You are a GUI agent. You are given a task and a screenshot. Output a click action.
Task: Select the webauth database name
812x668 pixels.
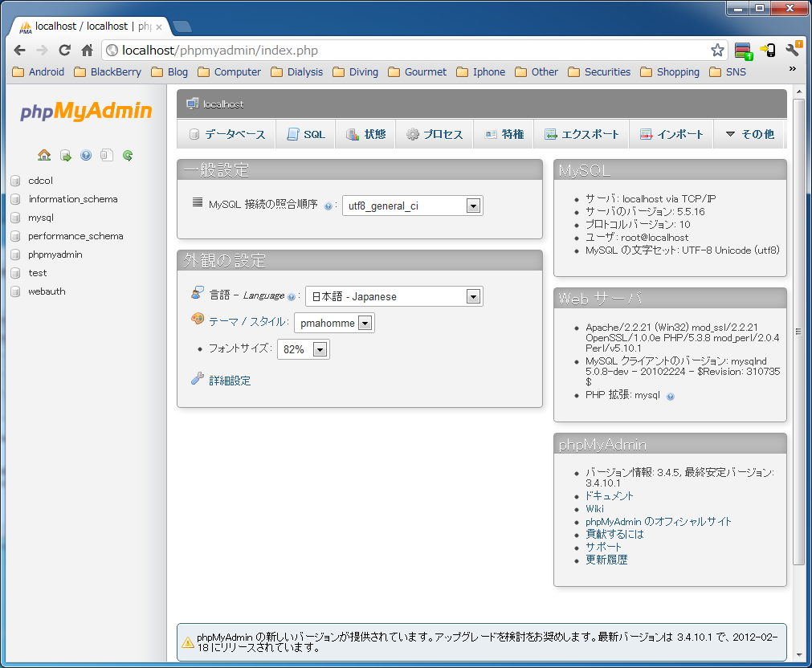47,291
